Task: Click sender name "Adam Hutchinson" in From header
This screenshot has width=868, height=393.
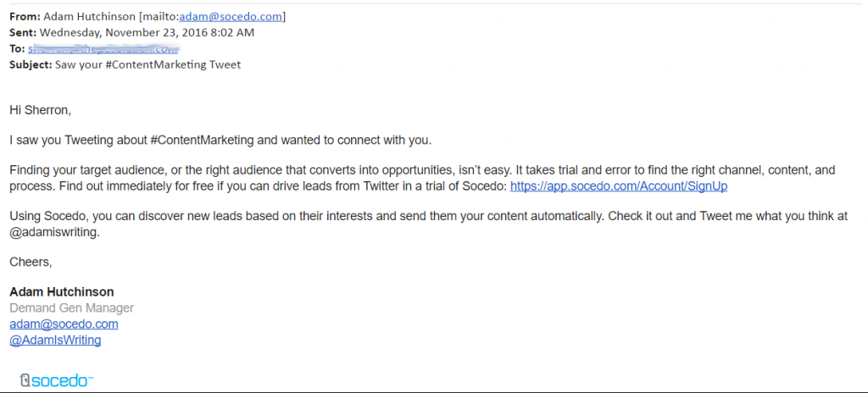Action: pos(90,17)
